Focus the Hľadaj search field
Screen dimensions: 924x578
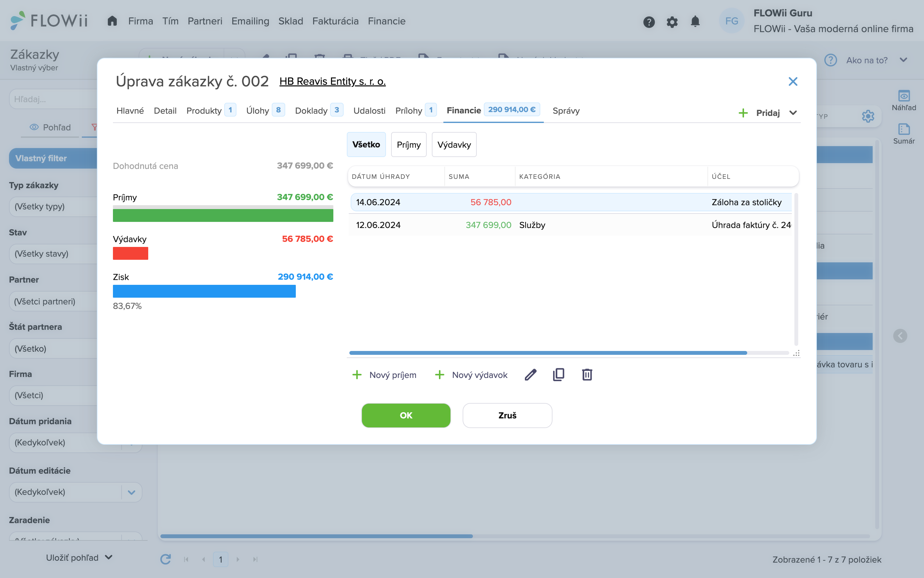pyautogui.click(x=54, y=100)
